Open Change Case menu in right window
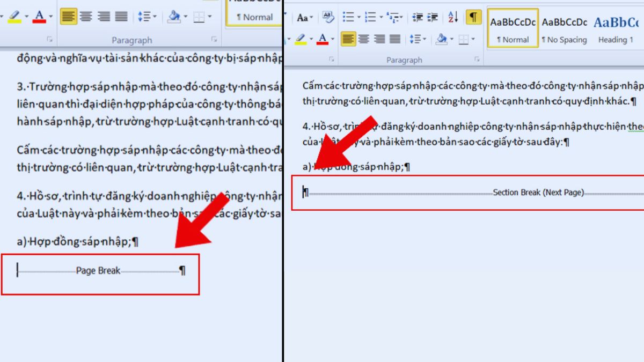The image size is (644, 362). (x=305, y=18)
